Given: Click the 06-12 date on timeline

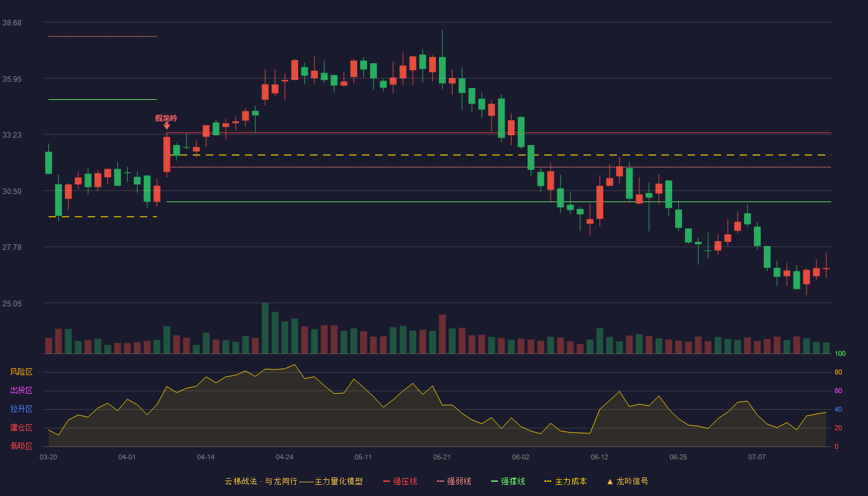Looking at the screenshot, I should pyautogui.click(x=600, y=457).
